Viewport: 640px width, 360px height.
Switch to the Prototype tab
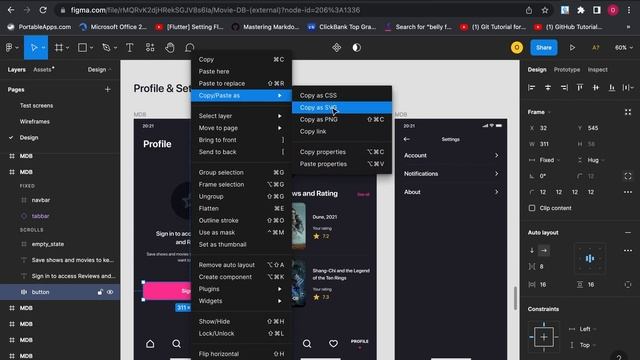click(x=567, y=70)
